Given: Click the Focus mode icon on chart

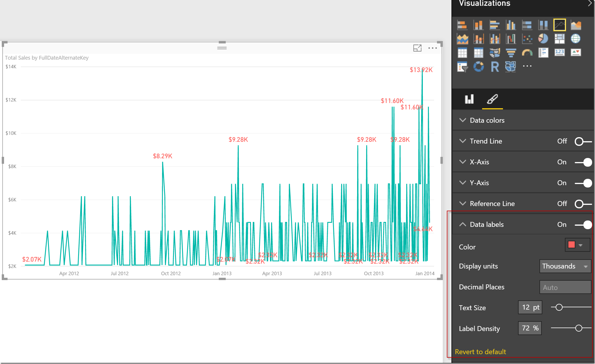Looking at the screenshot, I should [x=417, y=48].
